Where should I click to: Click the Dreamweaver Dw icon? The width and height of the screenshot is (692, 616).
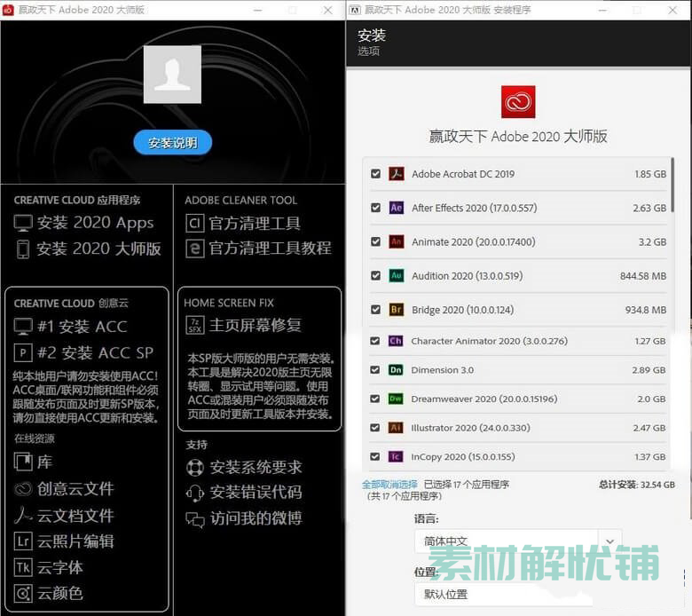coord(396,399)
